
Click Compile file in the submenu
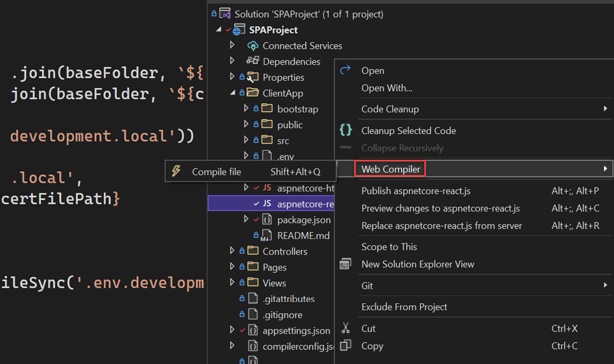[216, 172]
